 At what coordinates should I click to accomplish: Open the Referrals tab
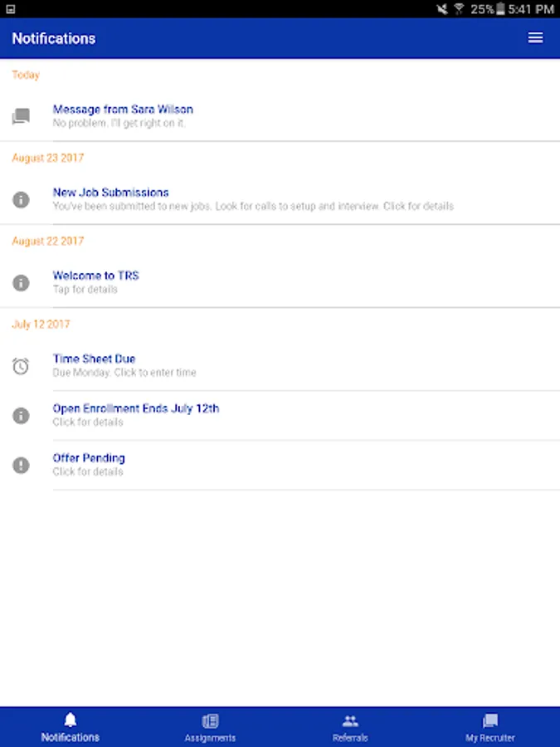click(350, 727)
